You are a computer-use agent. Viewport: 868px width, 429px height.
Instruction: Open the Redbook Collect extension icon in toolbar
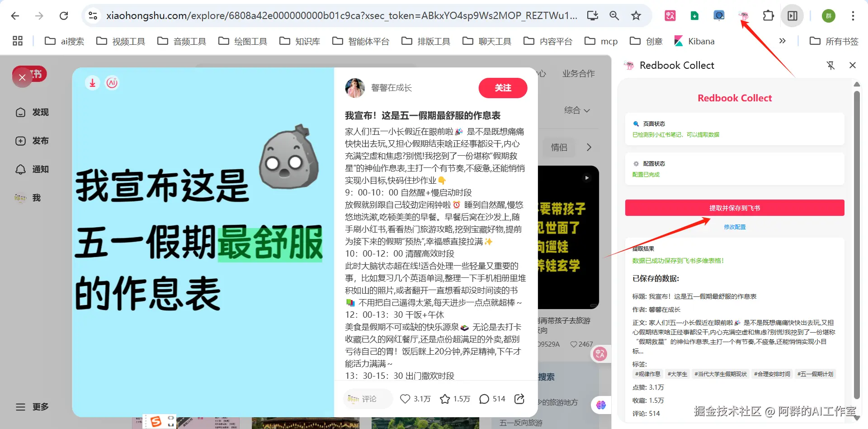(x=743, y=16)
